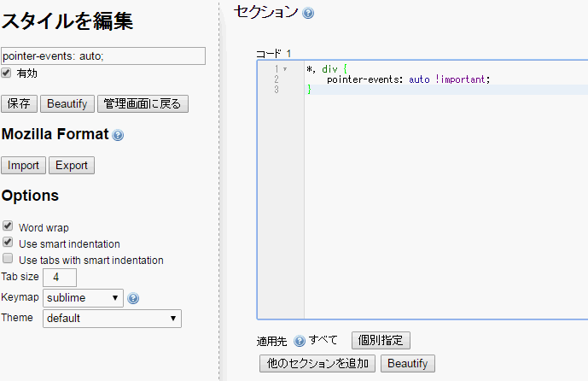Screen dimensions: 588x381
Task: Toggle the 有効 enabled checkbox
Action: [x=6, y=73]
